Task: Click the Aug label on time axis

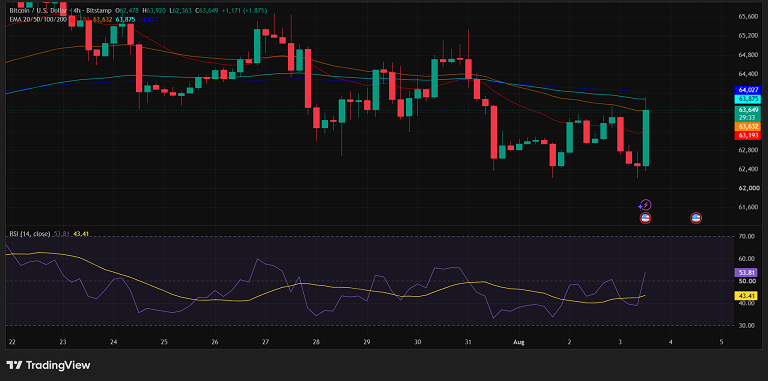Action: point(519,342)
